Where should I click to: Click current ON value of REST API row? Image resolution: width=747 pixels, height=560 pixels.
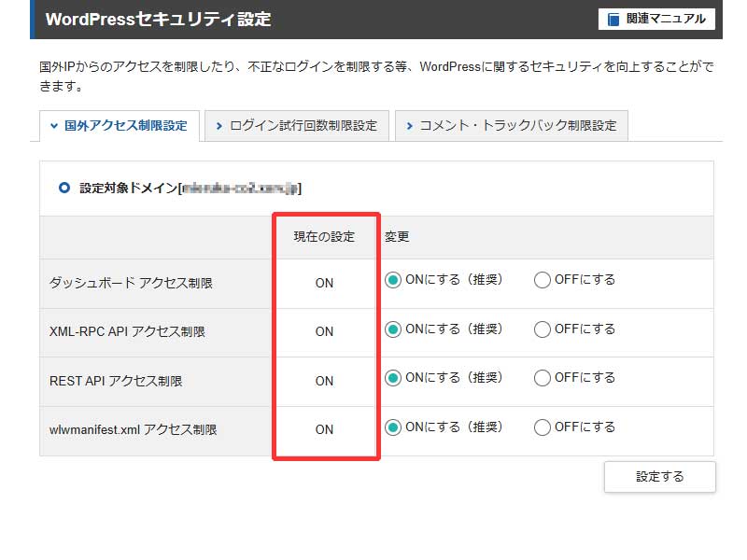pos(324,381)
